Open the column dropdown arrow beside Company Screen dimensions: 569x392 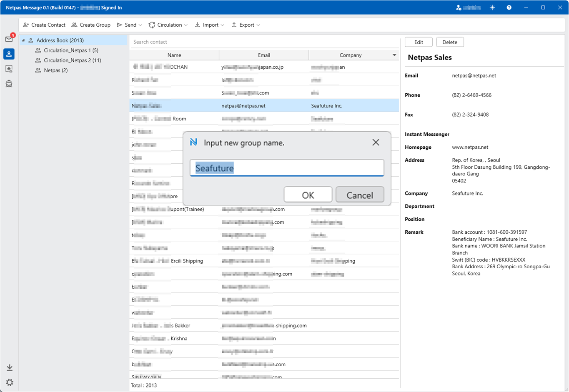coord(394,55)
